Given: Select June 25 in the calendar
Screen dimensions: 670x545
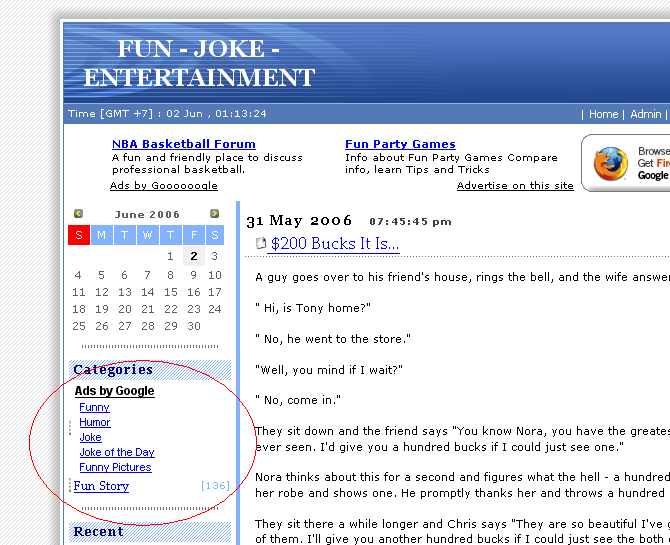Looking at the screenshot, I should tap(79, 326).
